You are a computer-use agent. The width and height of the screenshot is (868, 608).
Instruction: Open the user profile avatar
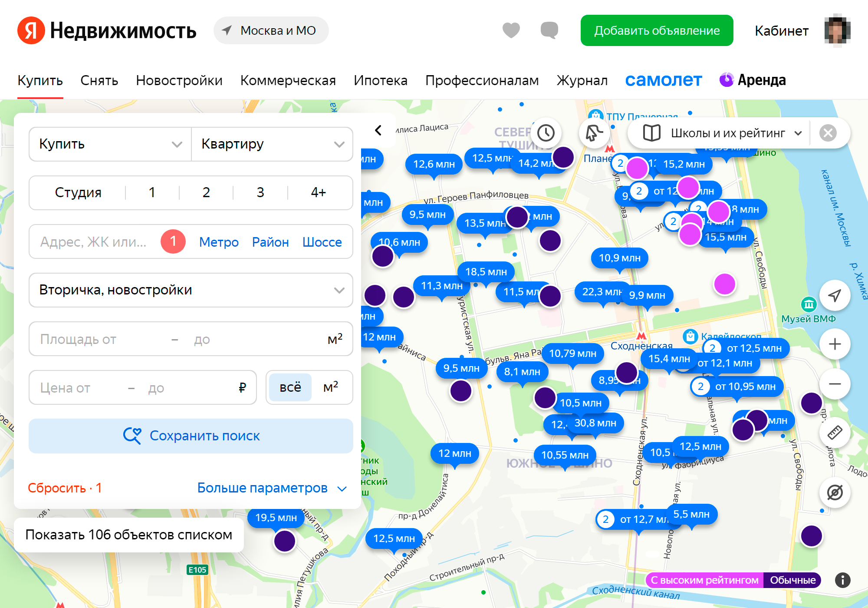(x=837, y=30)
